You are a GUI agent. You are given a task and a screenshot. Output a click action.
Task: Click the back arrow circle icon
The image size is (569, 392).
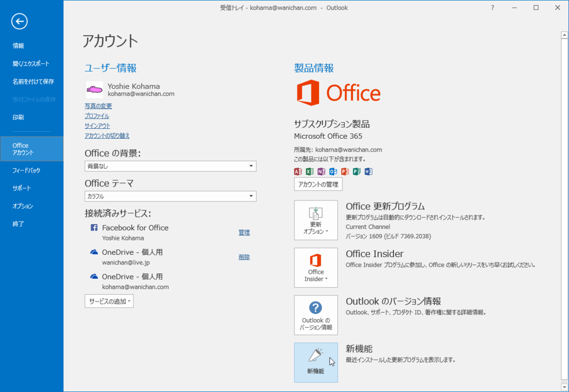click(19, 21)
